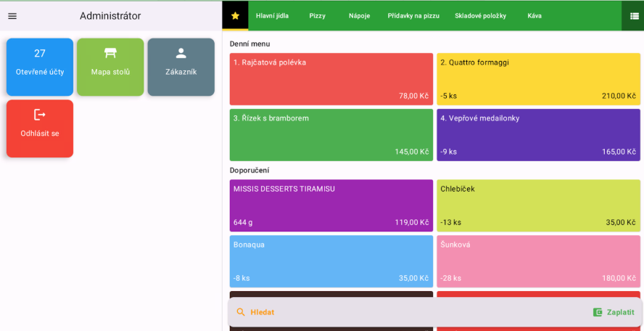Open the Mapa stolů table map

tap(110, 67)
